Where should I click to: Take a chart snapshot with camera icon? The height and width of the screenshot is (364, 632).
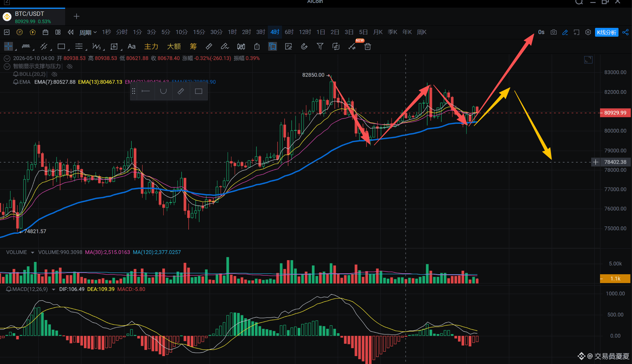[554, 32]
